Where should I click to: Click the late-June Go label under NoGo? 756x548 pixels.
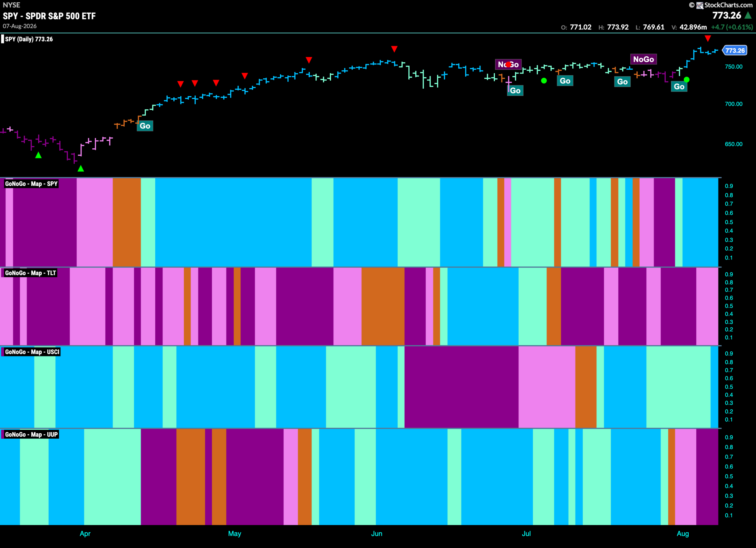click(515, 90)
